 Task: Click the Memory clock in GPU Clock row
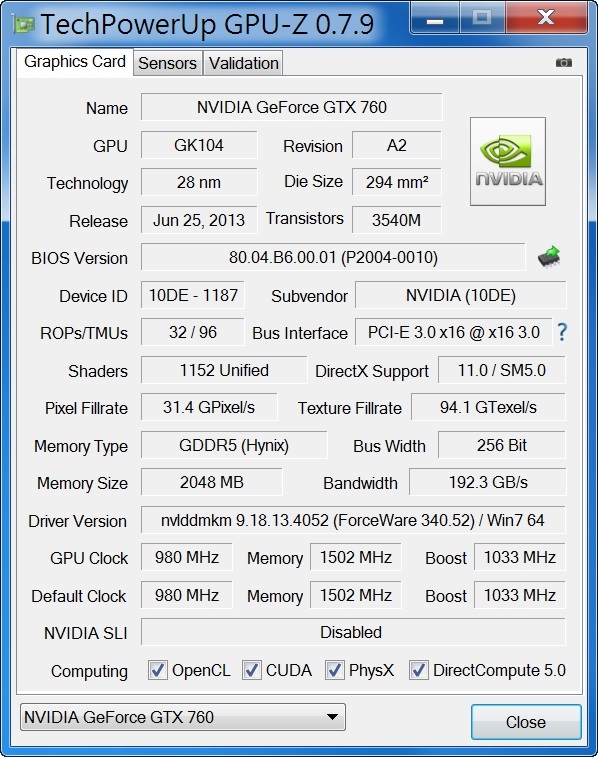coord(356,558)
